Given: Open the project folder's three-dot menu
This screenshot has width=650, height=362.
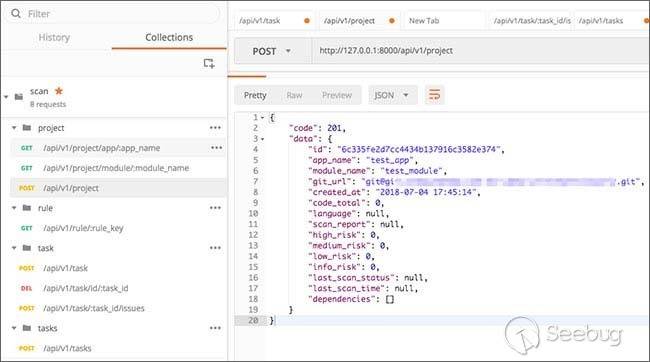Looking at the screenshot, I should pyautogui.click(x=215, y=128).
